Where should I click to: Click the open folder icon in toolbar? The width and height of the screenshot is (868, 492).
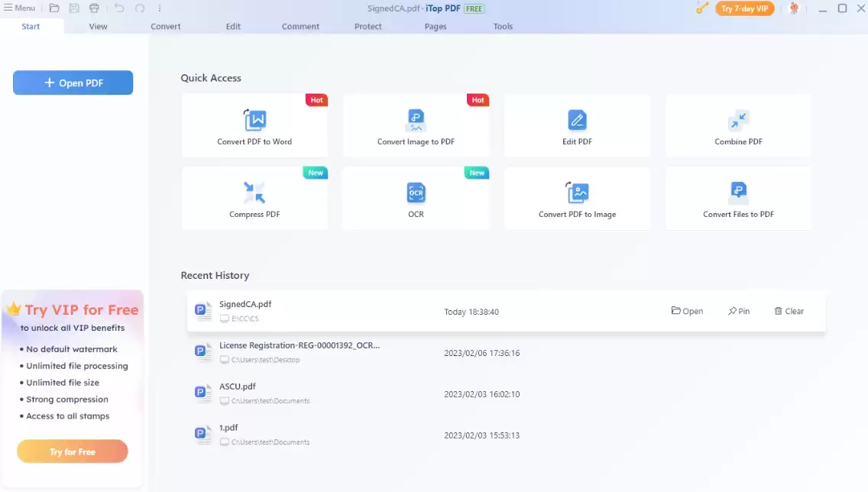pos(54,8)
